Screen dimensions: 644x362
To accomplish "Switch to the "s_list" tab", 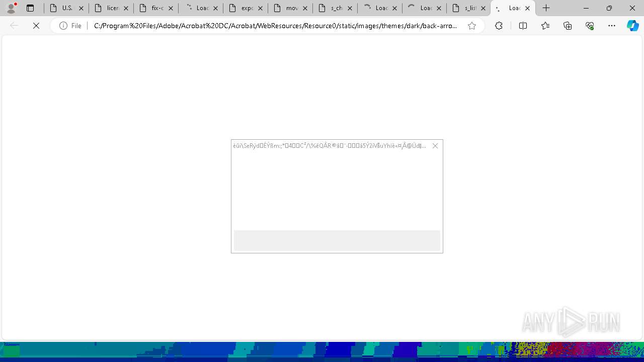I will (x=469, y=8).
